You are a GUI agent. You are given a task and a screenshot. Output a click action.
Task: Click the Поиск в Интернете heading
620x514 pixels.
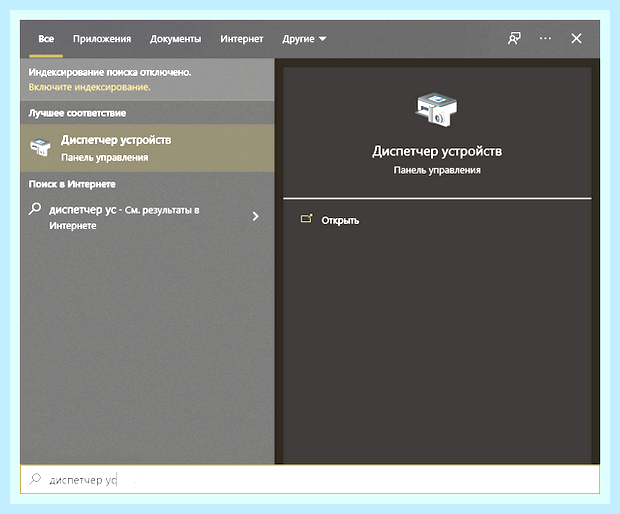72,184
